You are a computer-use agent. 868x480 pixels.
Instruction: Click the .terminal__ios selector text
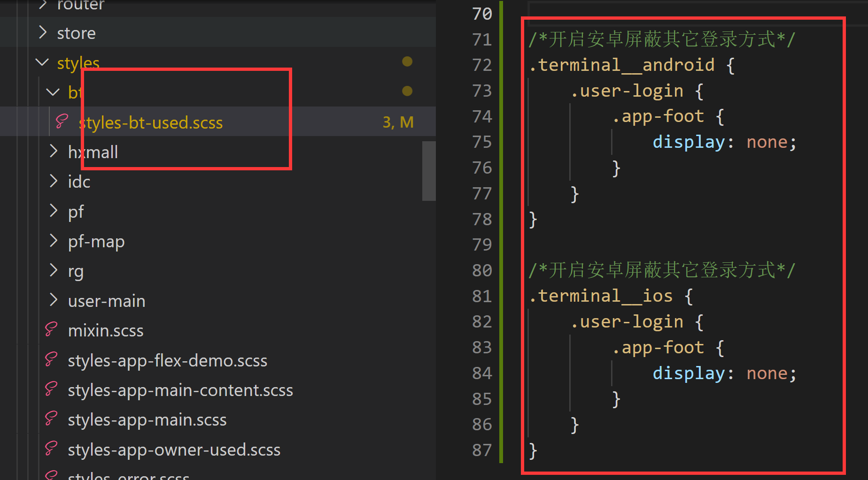coord(601,296)
